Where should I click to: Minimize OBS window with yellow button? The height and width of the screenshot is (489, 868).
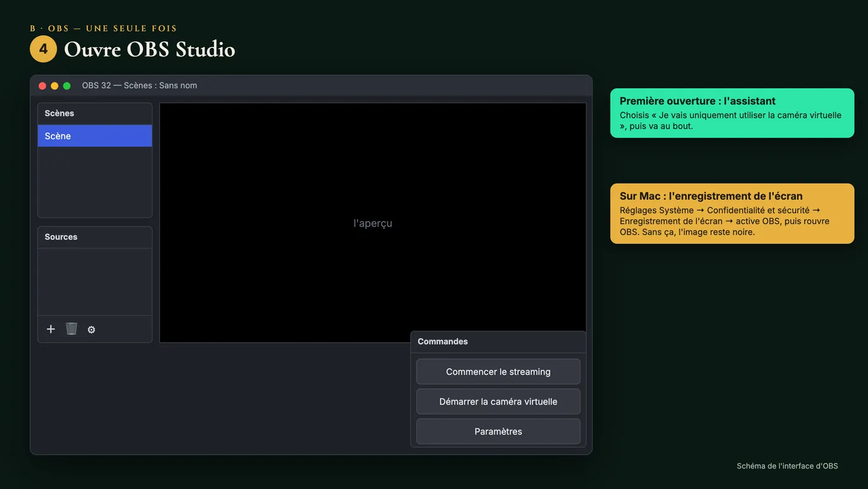pos(55,86)
